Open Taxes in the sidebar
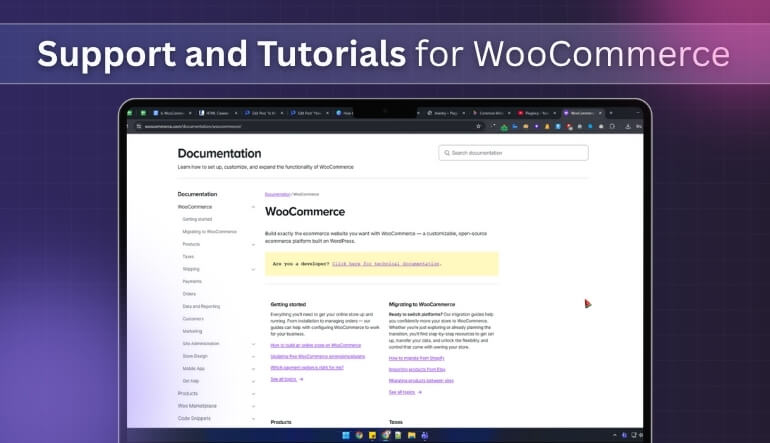The height and width of the screenshot is (443, 770). tap(188, 256)
